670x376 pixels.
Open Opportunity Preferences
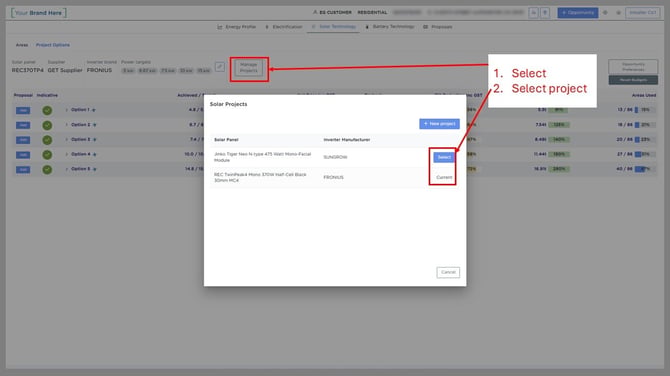pos(633,67)
